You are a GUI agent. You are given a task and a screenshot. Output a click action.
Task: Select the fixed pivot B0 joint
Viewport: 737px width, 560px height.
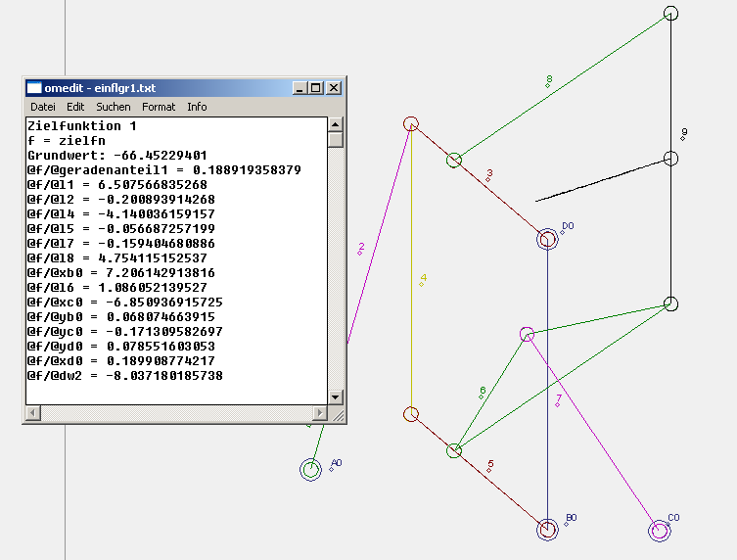(x=547, y=529)
